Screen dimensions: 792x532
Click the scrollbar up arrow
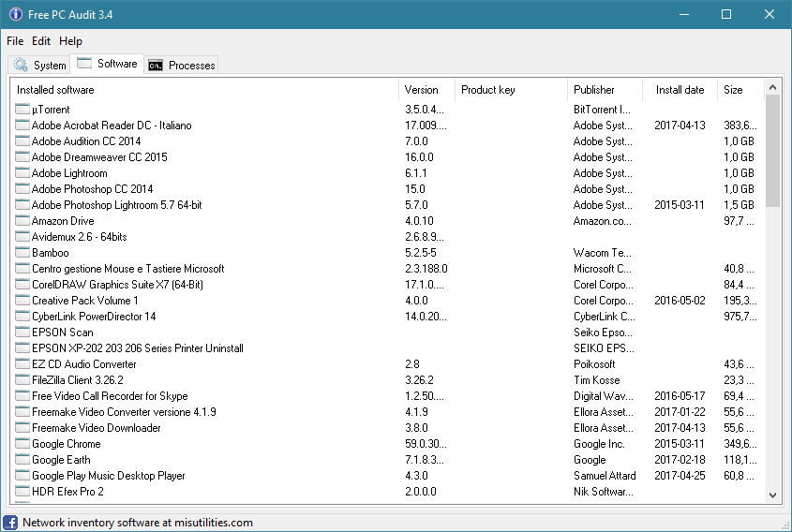(773, 88)
